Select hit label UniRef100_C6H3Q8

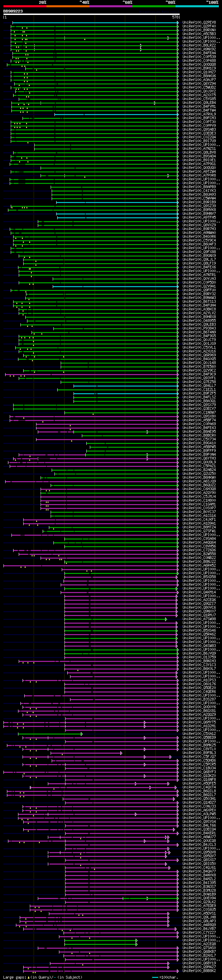coord(199,489)
